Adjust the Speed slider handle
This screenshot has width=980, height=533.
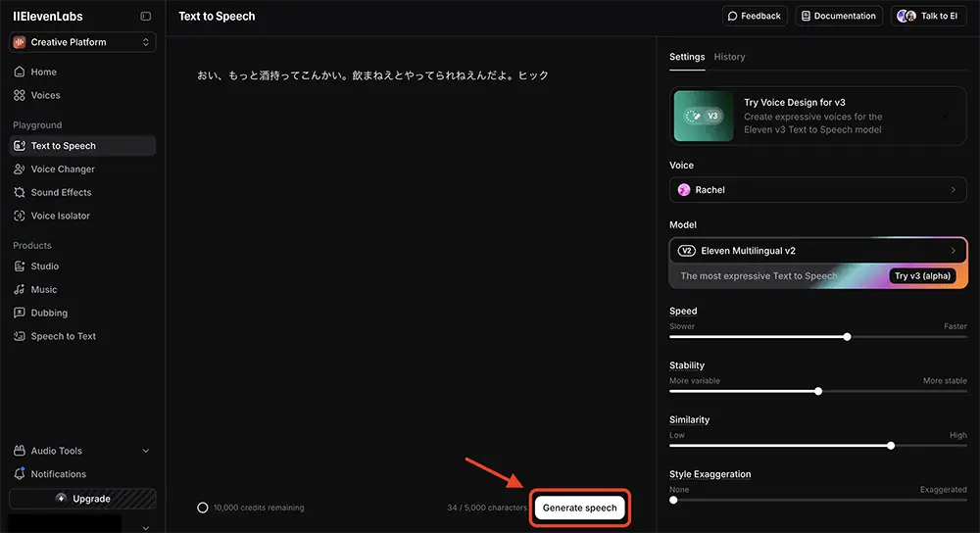tap(847, 337)
